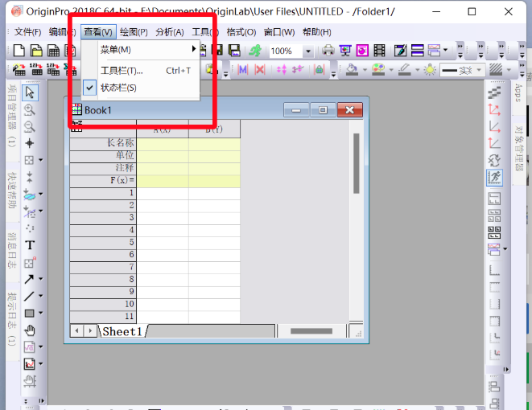Toggle the 状态栏(S) status bar checkmark

click(x=89, y=88)
